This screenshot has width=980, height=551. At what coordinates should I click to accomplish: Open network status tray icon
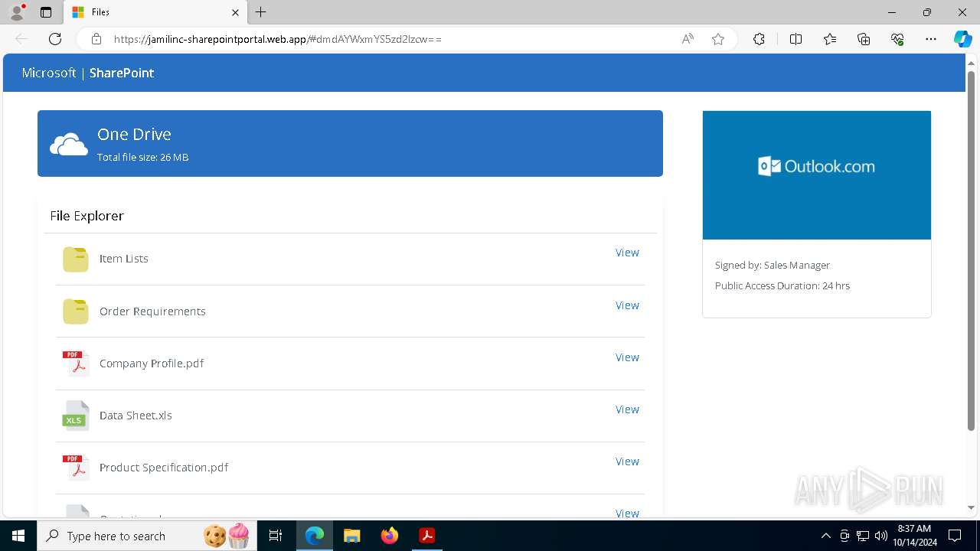point(863,536)
